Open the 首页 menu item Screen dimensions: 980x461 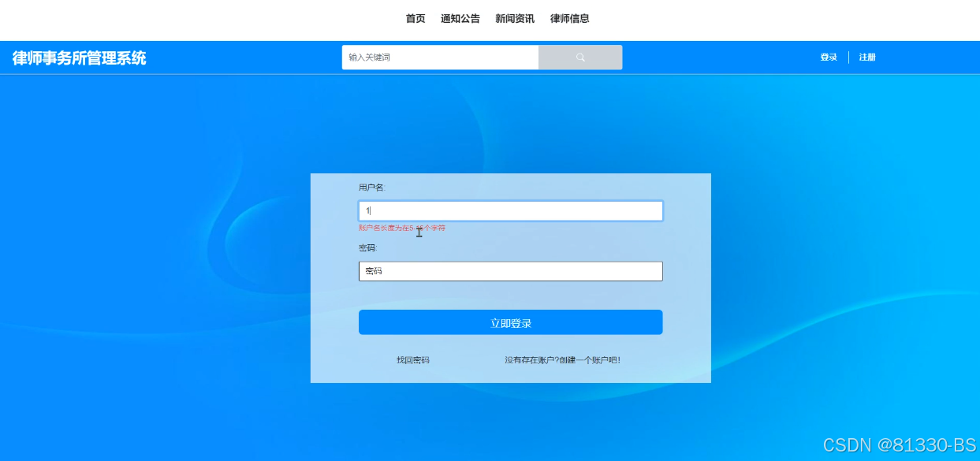[x=415, y=19]
